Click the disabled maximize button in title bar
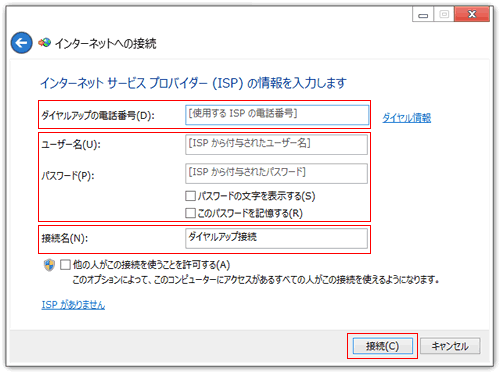Image resolution: width=500 pixels, height=373 pixels. click(444, 14)
